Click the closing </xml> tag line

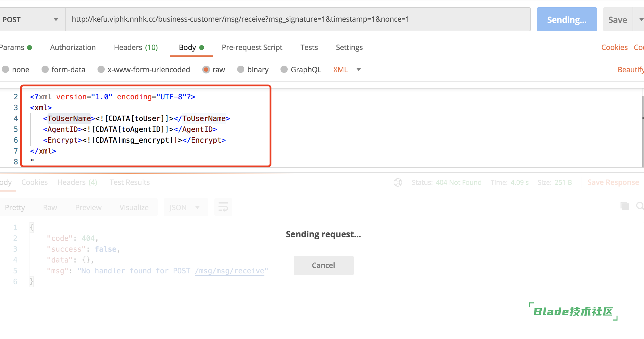coord(43,151)
